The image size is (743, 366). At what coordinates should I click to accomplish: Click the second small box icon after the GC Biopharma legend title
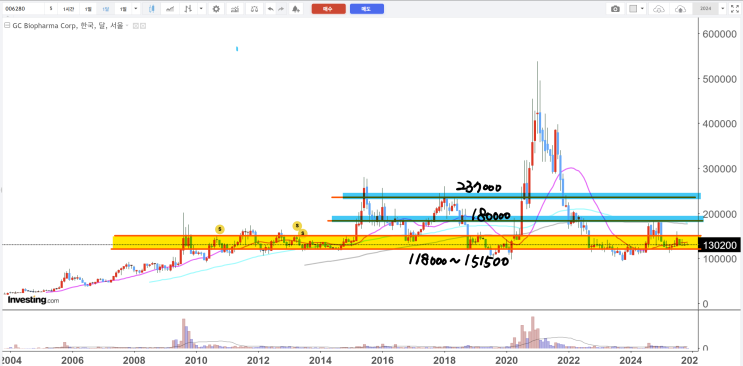143,26
